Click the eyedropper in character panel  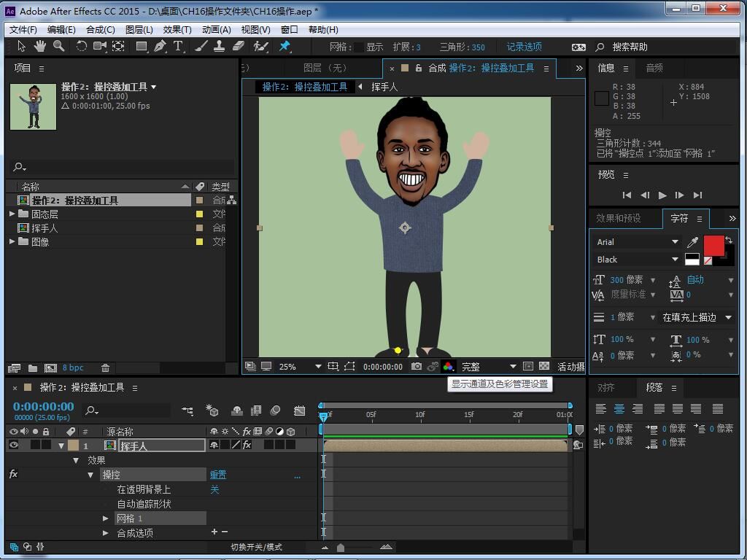click(693, 242)
